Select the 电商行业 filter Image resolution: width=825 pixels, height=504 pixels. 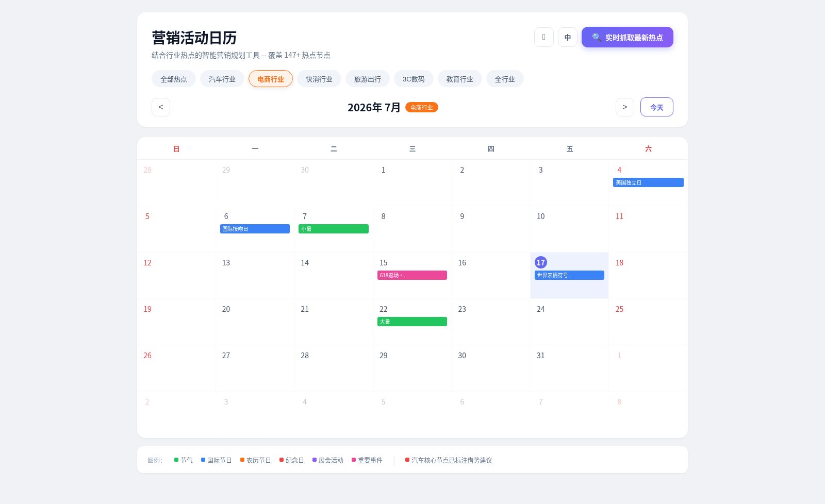[x=271, y=79]
